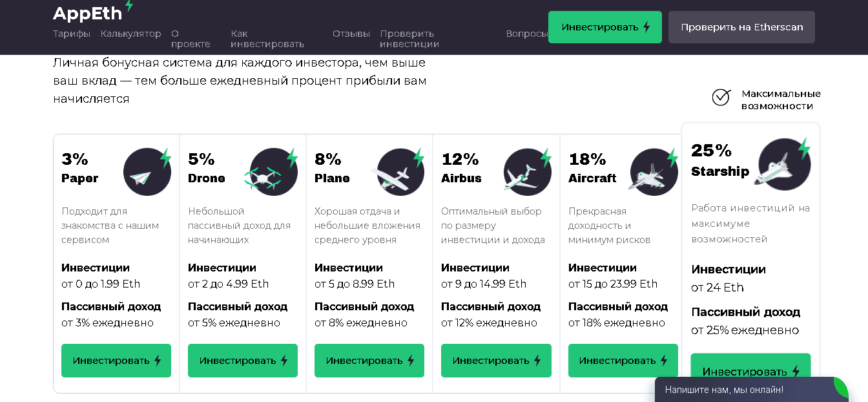Invest in the 8% Plane plan
Image resolution: width=868 pixels, height=402 pixels.
[369, 361]
